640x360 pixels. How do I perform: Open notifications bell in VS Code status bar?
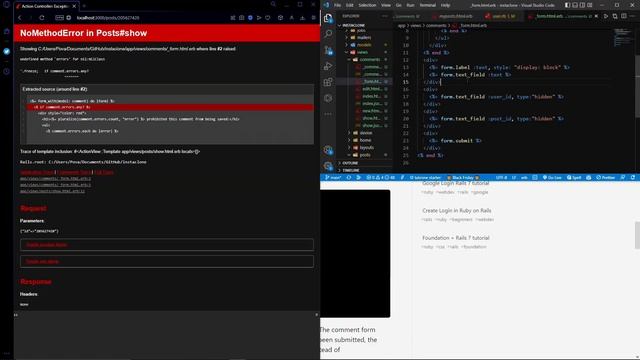[x=633, y=178]
